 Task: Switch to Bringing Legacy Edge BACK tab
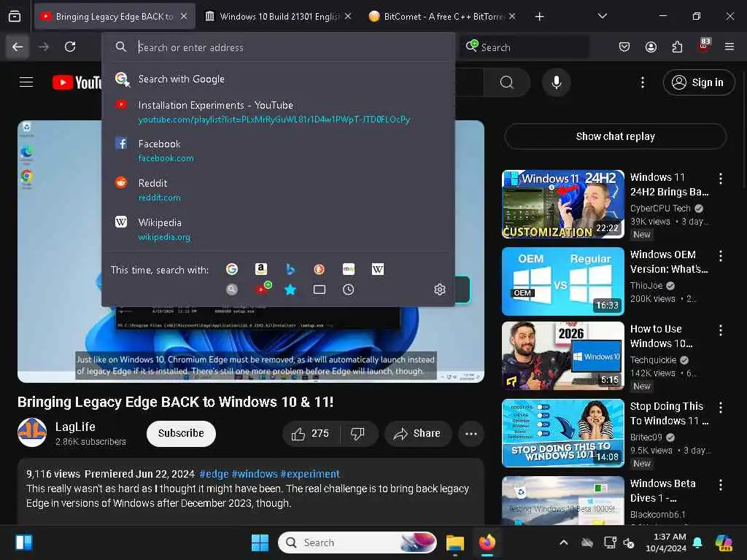pyautogui.click(x=115, y=17)
